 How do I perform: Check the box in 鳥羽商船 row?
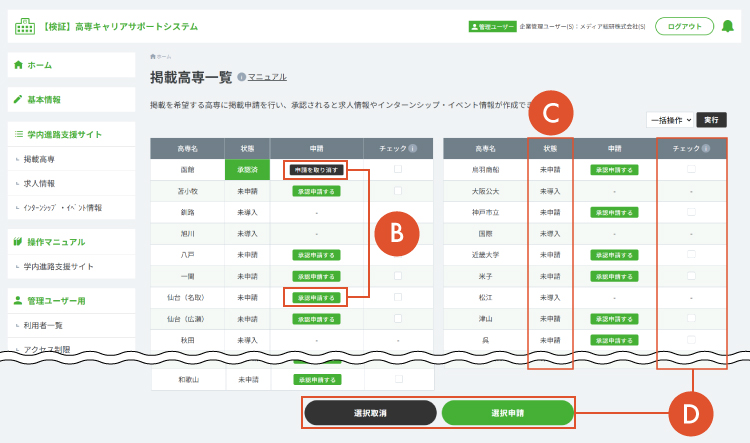[691, 170]
